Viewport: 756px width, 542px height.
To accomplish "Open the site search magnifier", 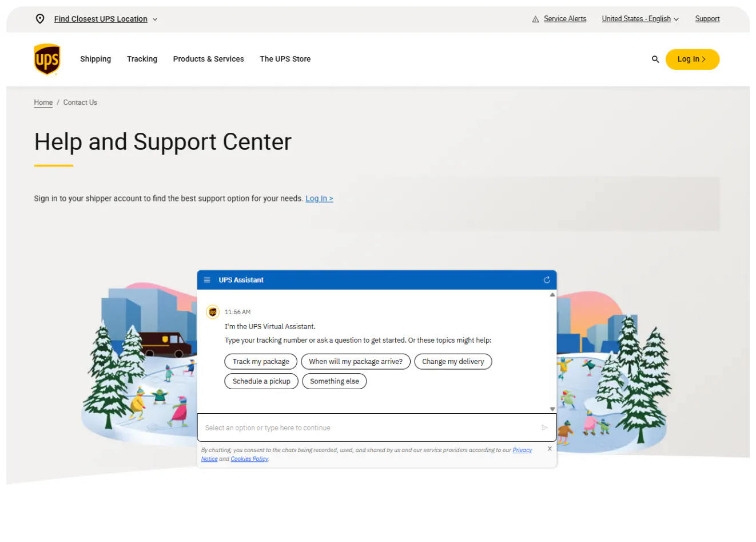I will point(655,59).
